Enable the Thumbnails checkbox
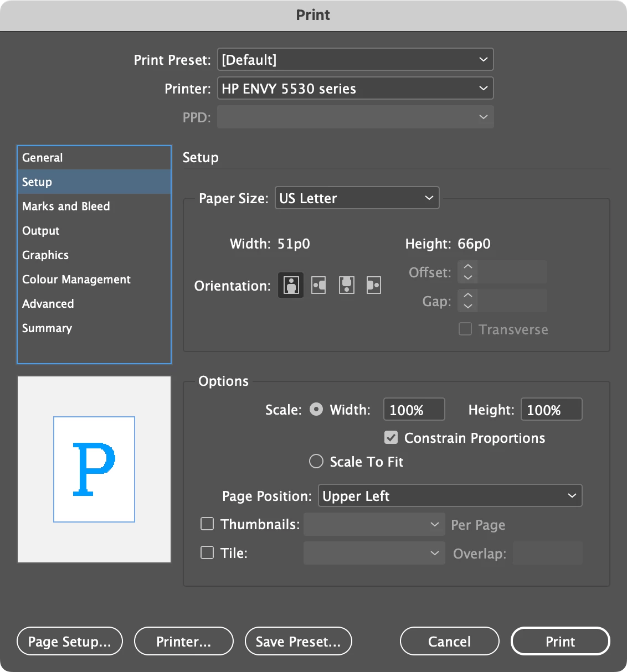 point(207,524)
